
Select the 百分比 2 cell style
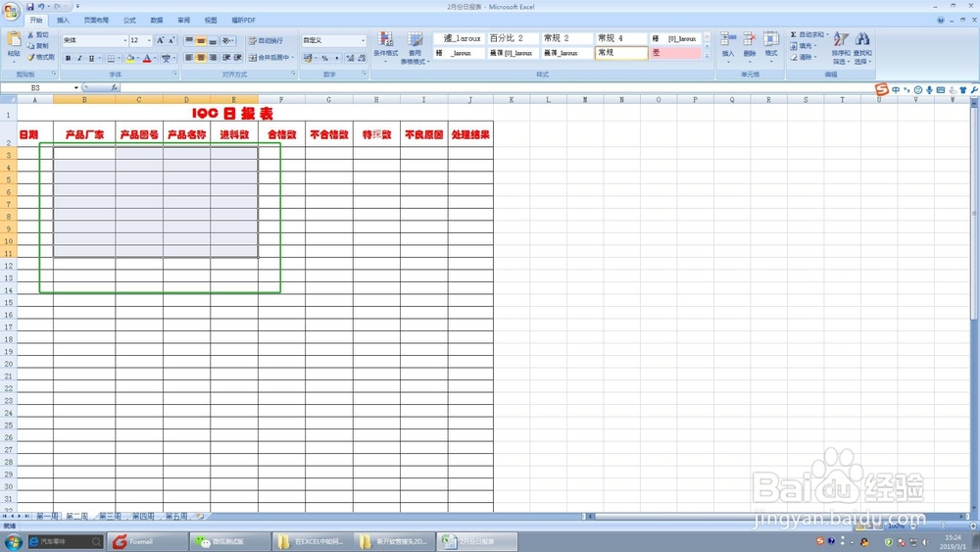point(513,38)
